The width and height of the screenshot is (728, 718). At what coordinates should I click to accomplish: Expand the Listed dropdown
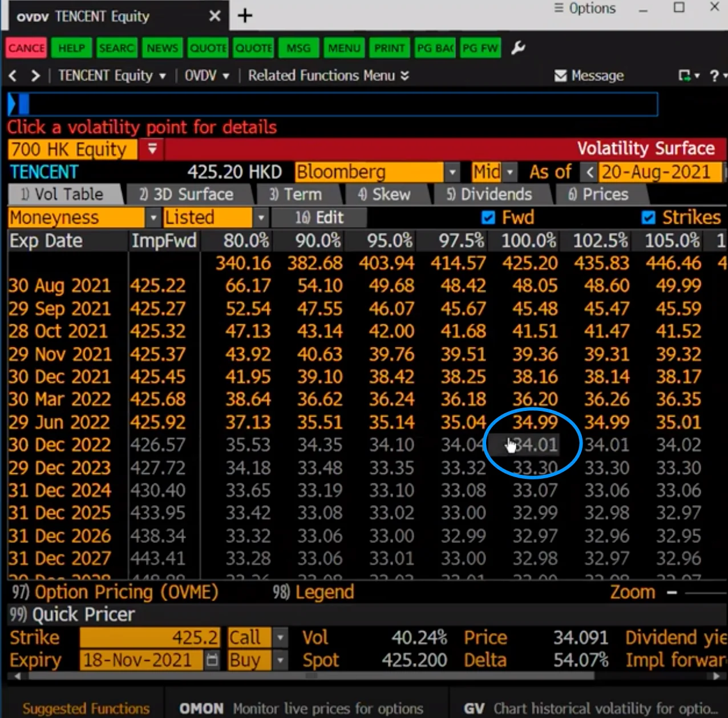[x=260, y=217]
